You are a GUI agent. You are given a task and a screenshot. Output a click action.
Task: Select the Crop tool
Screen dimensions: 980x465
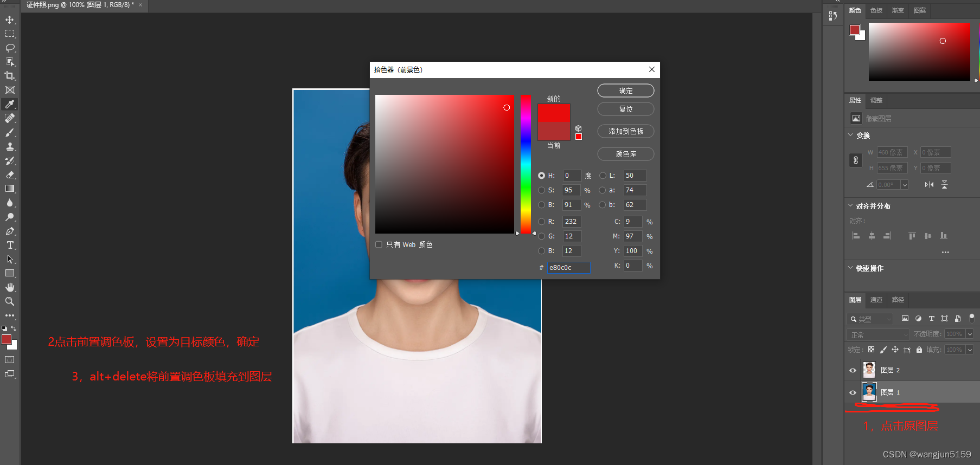click(x=10, y=76)
